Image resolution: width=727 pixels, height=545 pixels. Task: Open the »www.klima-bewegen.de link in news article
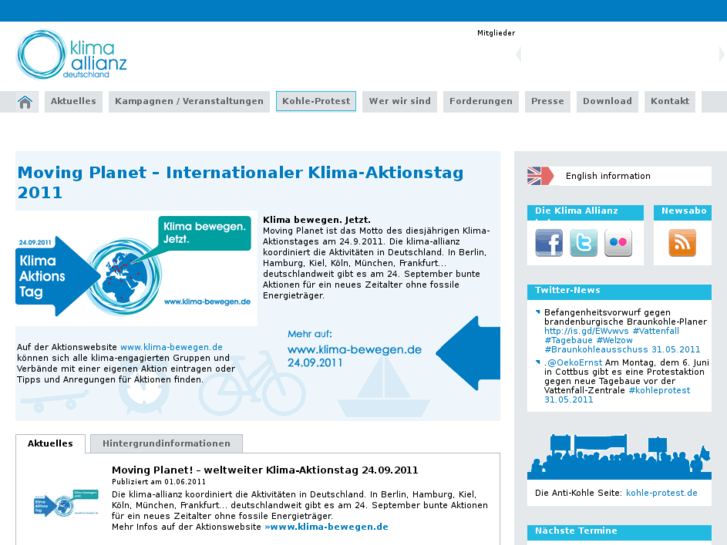coord(326,527)
